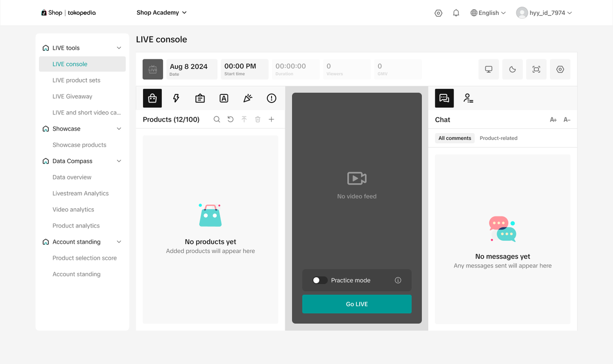Collapse the Showcase section
The height and width of the screenshot is (364, 613).
click(x=119, y=129)
